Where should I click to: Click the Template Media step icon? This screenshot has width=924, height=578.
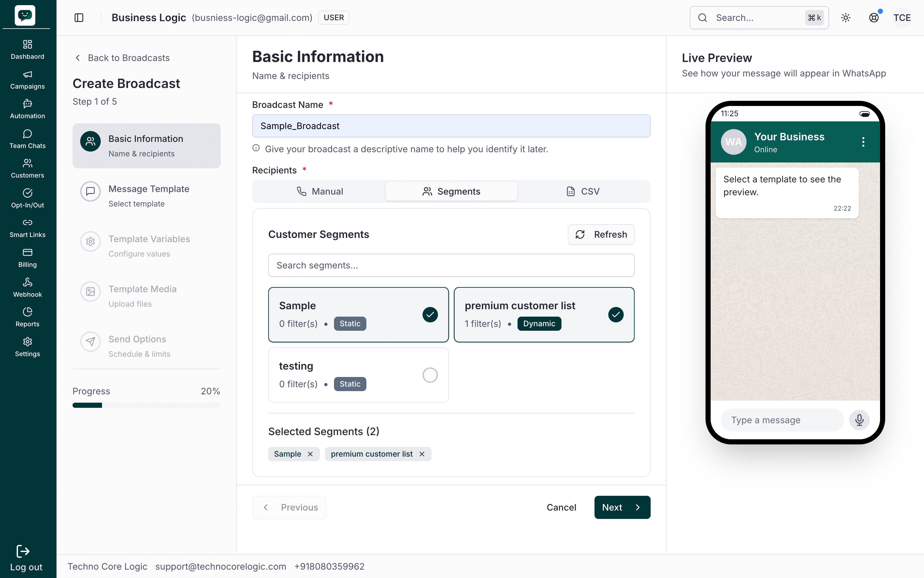[x=90, y=292]
